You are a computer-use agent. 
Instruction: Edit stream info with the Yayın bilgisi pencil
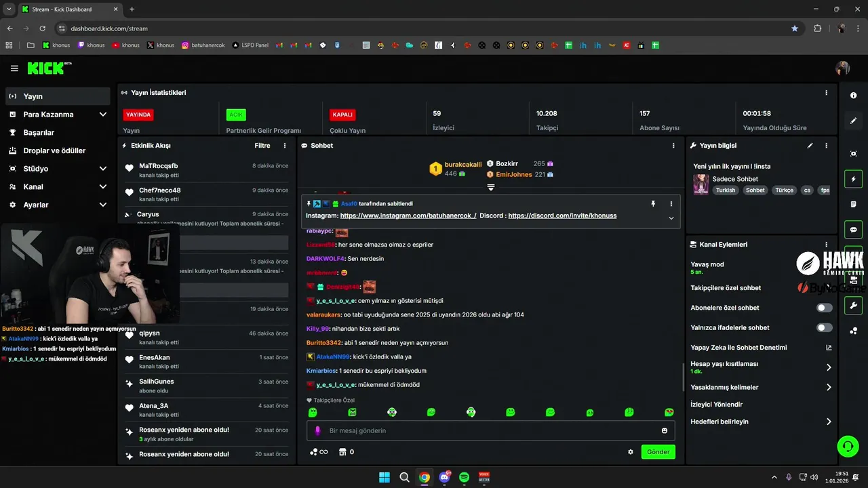(x=810, y=146)
